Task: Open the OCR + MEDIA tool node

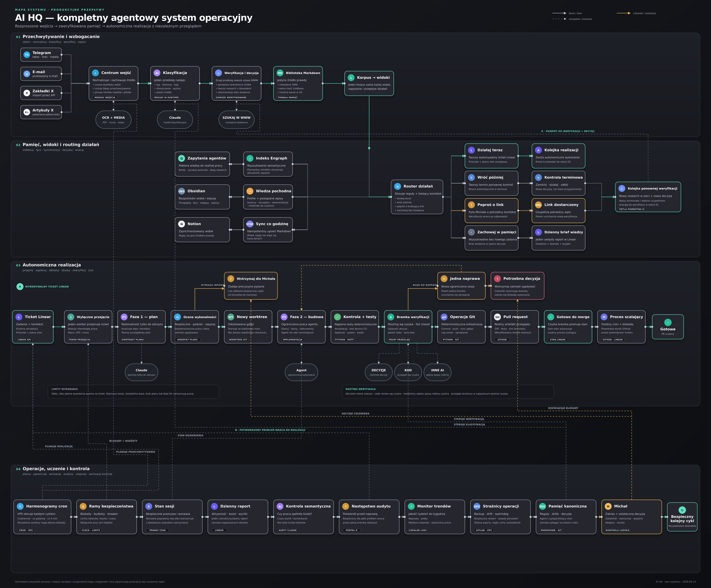Action: (113, 120)
